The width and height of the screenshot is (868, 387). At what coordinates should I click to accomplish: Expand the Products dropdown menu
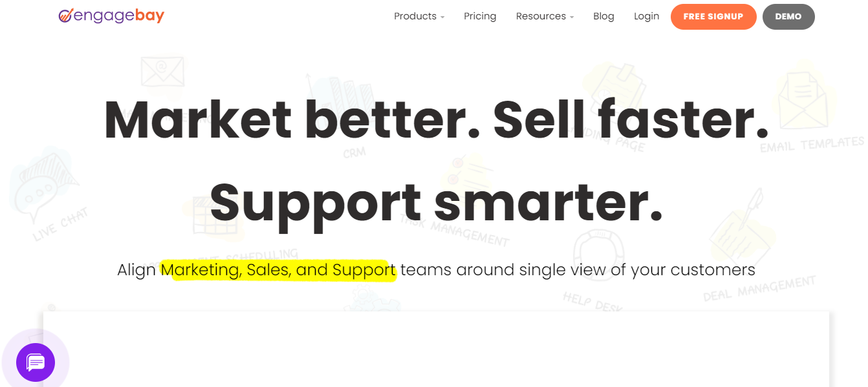(419, 17)
